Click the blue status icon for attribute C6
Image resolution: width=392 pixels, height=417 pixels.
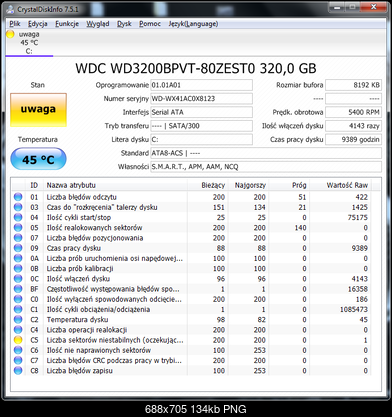[x=18, y=350]
